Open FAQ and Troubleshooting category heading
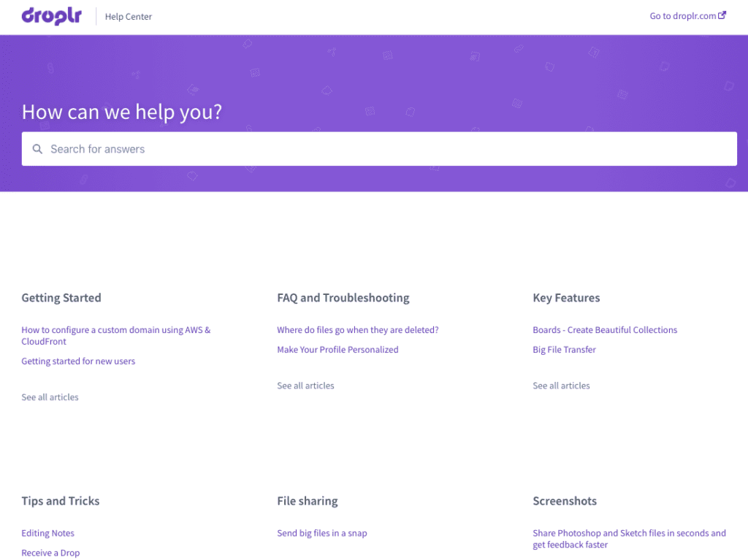This screenshot has width=748, height=560. (x=343, y=298)
